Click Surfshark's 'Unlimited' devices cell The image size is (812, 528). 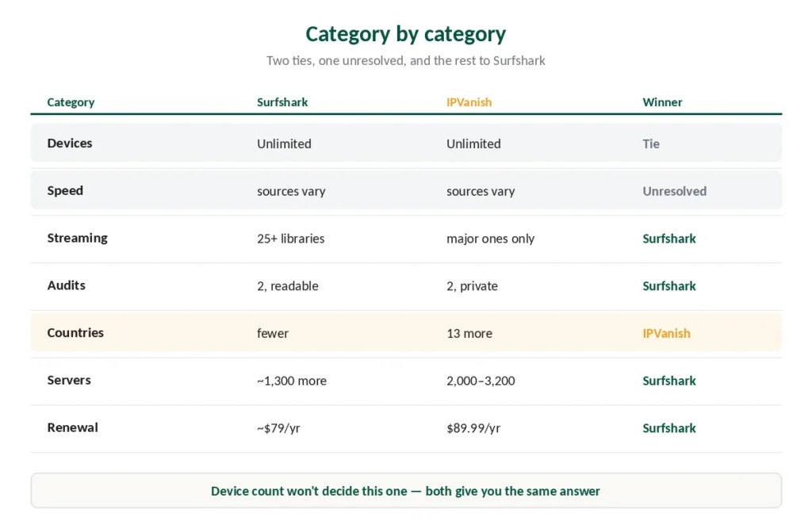285,143
